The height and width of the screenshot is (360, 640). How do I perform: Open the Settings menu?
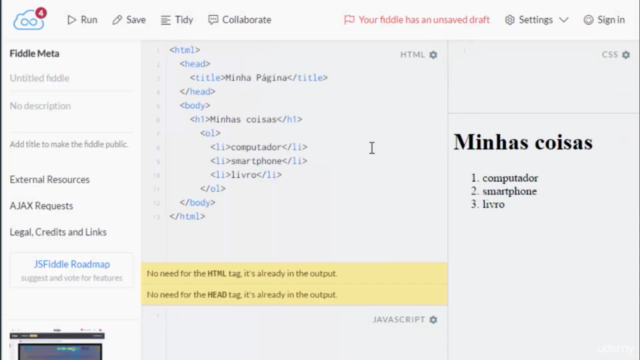click(536, 20)
